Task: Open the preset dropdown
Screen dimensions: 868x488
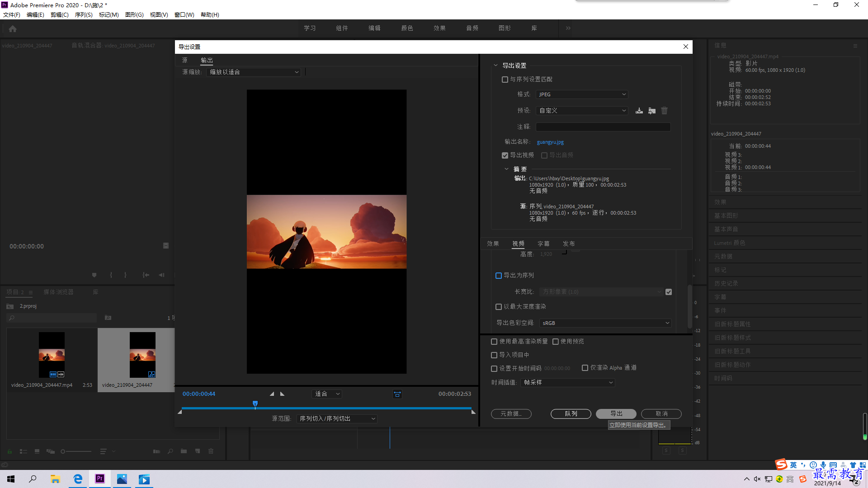Action: (581, 111)
